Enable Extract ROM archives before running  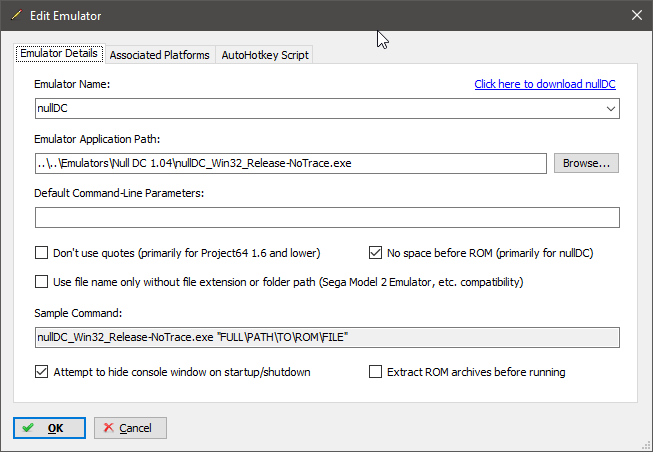click(x=375, y=372)
